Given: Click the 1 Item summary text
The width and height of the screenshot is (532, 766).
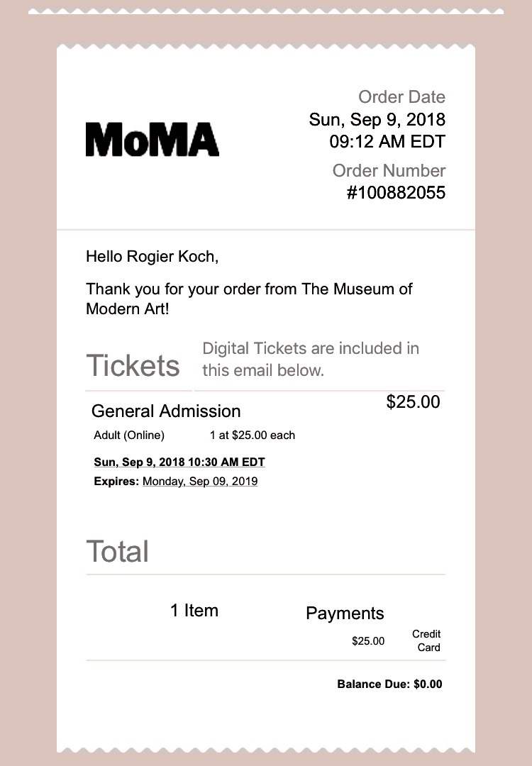Looking at the screenshot, I should coord(194,611).
